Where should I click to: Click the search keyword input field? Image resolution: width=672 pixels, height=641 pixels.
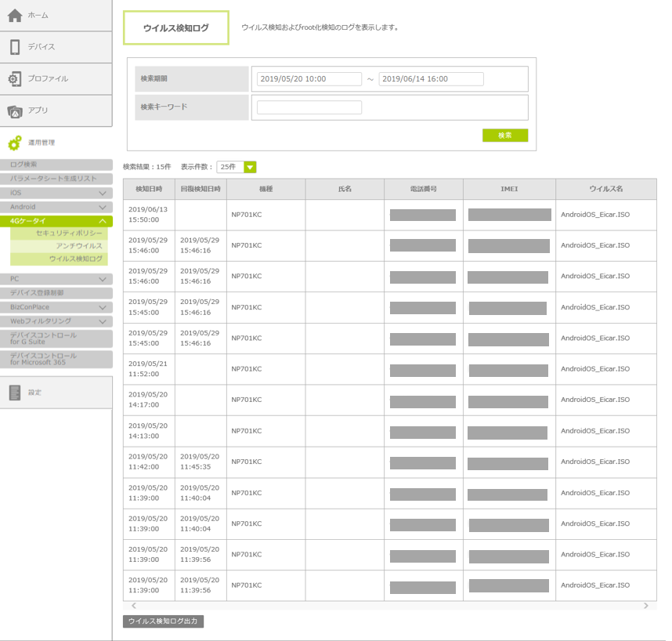[x=309, y=108]
